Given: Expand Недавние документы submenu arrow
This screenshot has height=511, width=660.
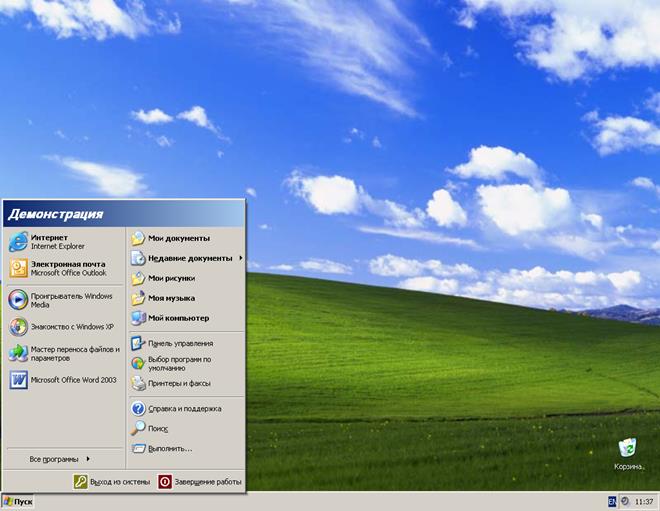Looking at the screenshot, I should [x=241, y=258].
